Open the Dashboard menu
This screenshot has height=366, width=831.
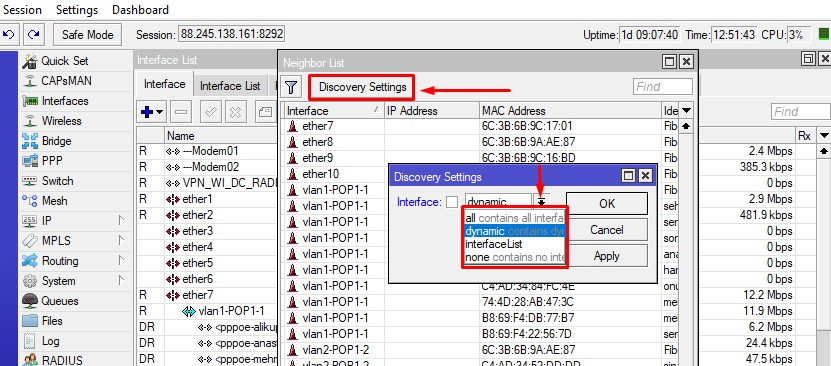pyautogui.click(x=140, y=10)
